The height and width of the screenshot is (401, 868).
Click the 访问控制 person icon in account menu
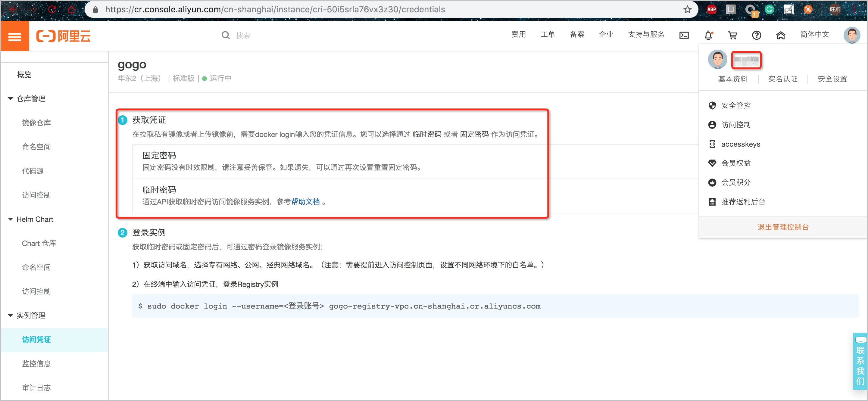(712, 125)
